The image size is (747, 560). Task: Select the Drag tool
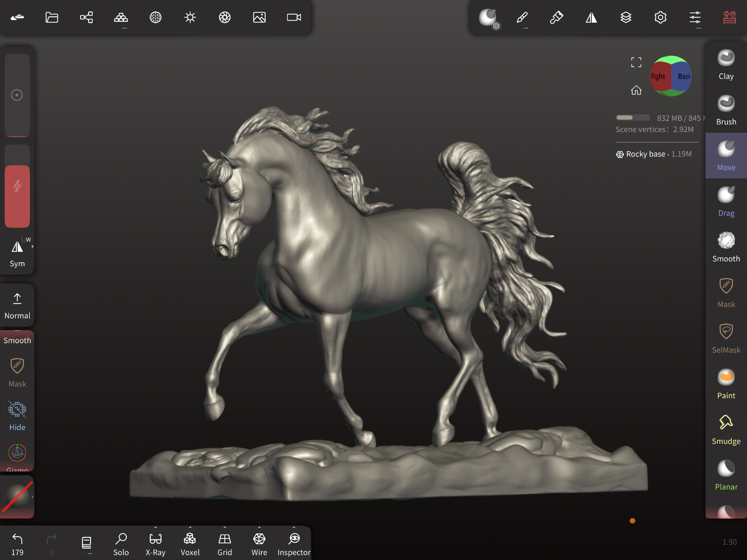pos(726,201)
